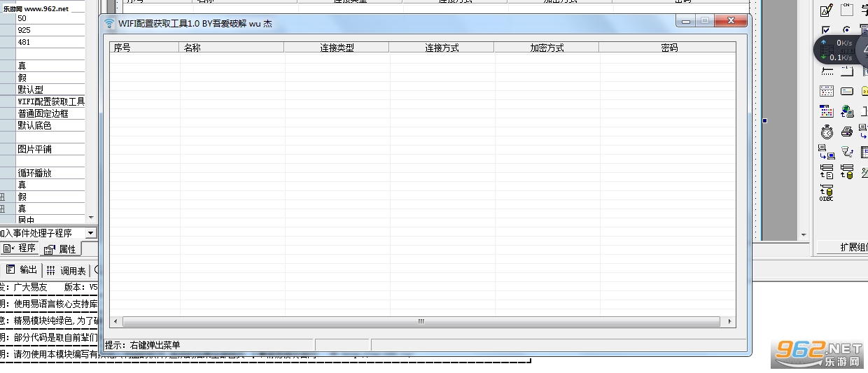Click the 连接方式 column header

tap(442, 48)
